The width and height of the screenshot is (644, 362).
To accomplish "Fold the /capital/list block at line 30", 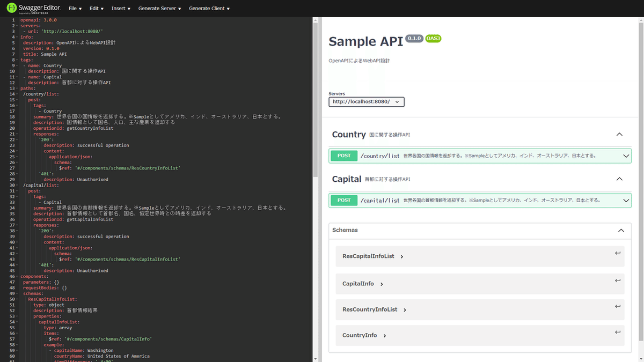I will click(18, 185).
